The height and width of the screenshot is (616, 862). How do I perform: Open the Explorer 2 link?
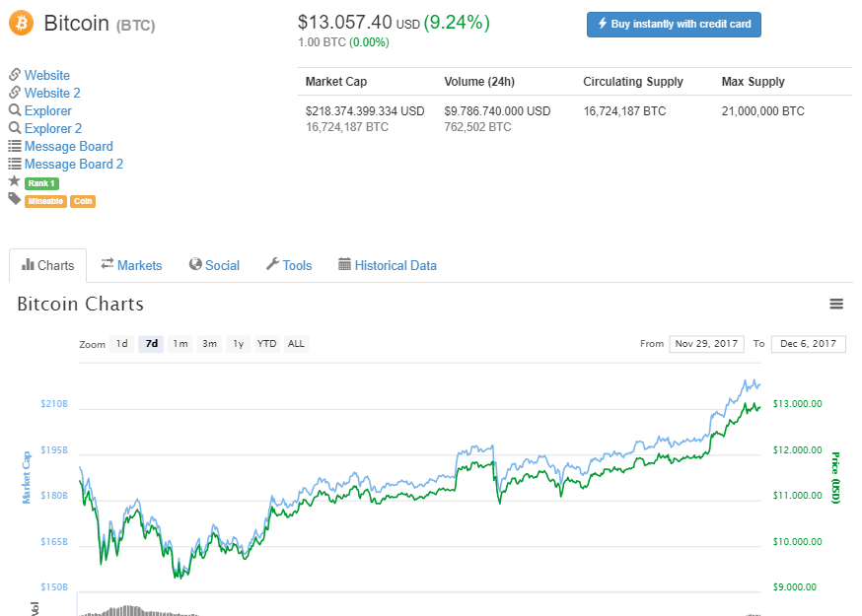point(53,128)
